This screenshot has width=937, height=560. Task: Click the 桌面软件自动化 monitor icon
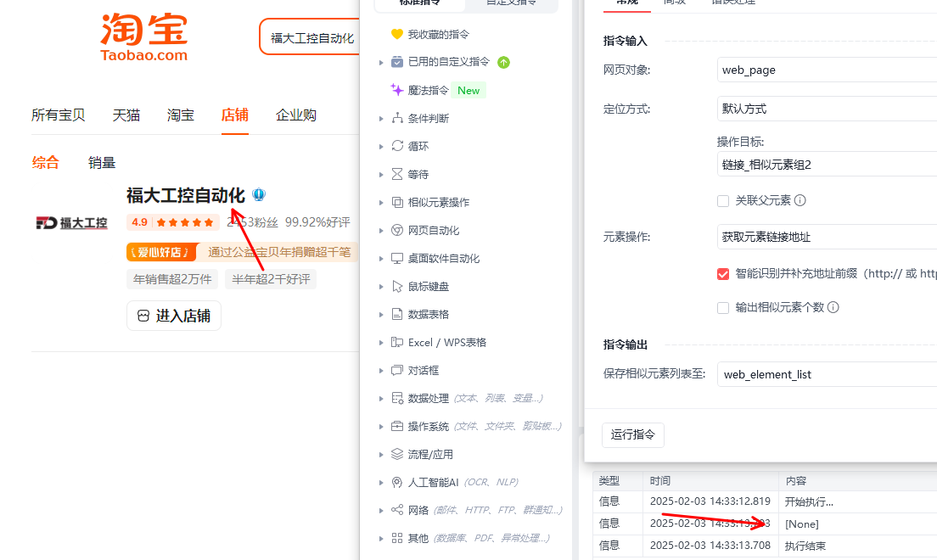point(397,258)
